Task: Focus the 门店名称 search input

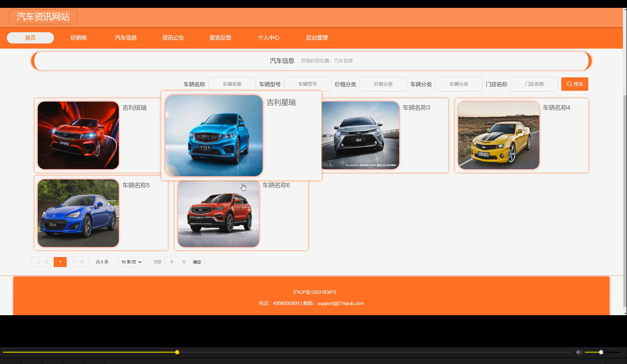Action: [534, 84]
